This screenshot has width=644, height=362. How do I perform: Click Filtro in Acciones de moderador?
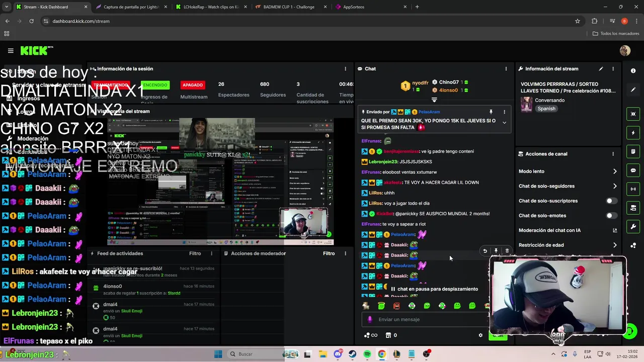[329, 253]
